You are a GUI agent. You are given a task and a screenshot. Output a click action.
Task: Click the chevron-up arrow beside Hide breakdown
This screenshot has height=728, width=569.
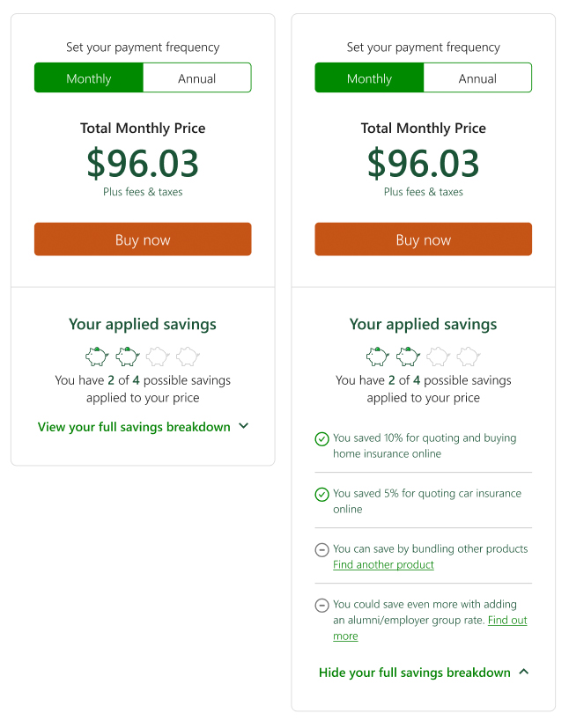(524, 672)
